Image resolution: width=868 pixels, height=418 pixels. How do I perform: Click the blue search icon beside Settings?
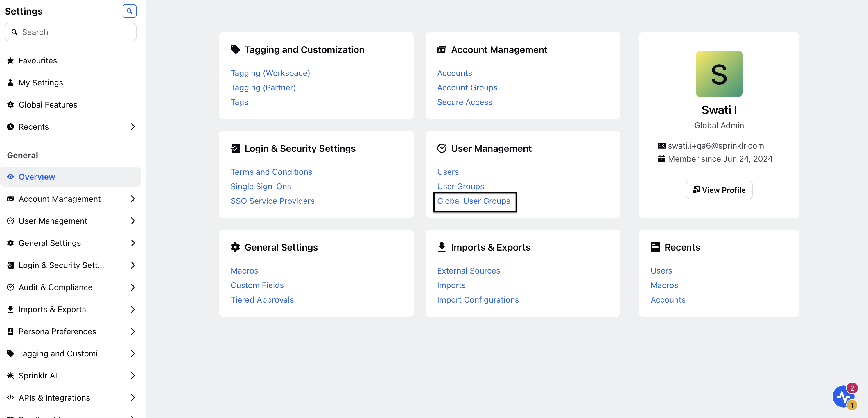(x=129, y=11)
